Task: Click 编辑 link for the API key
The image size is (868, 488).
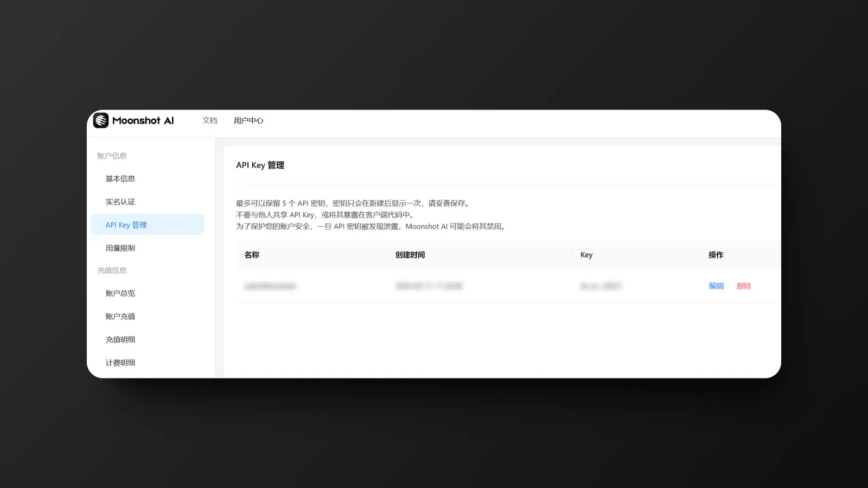Action: (716, 286)
